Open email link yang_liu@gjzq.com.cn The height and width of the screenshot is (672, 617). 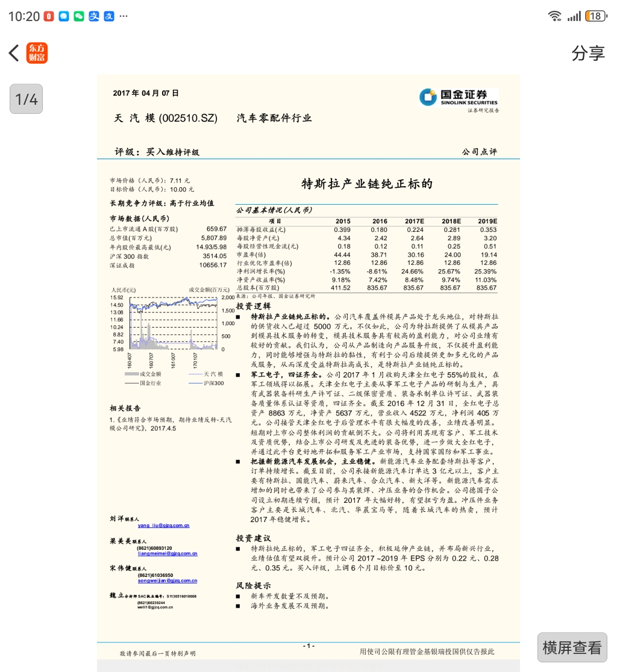[163, 526]
